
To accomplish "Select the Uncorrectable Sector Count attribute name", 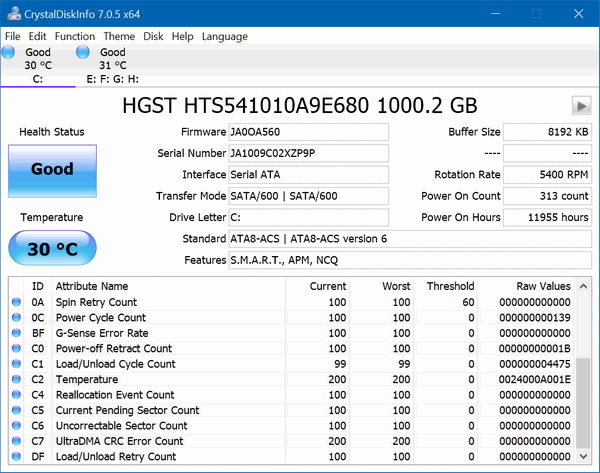I will click(121, 426).
